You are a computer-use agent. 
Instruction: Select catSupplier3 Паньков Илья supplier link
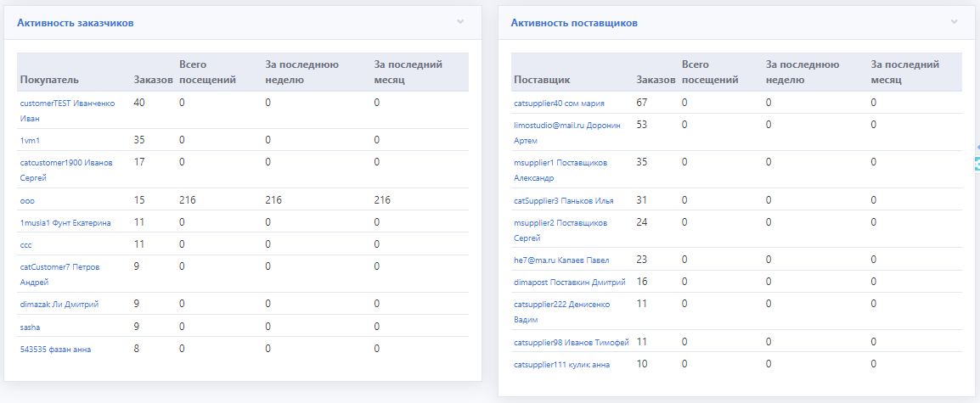click(564, 200)
